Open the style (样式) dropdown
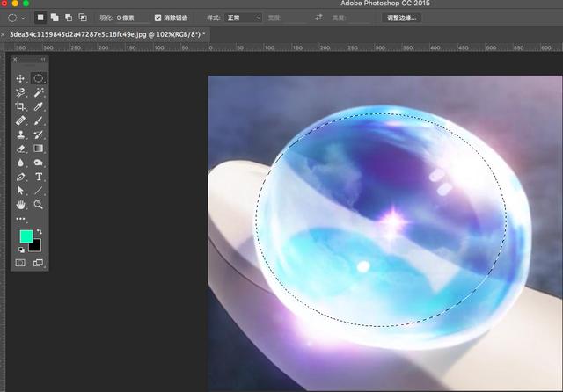563x392 pixels. [243, 18]
